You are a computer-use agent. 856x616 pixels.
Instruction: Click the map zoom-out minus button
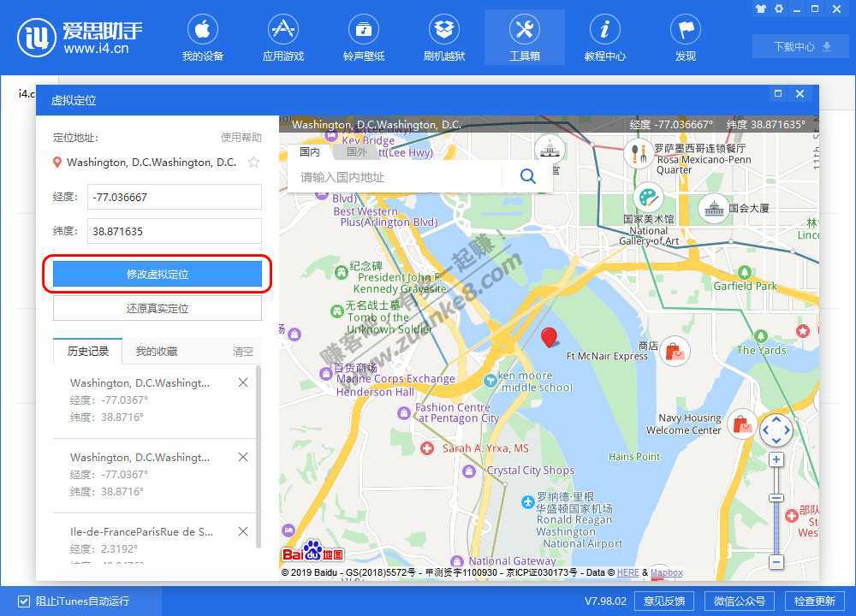776,562
